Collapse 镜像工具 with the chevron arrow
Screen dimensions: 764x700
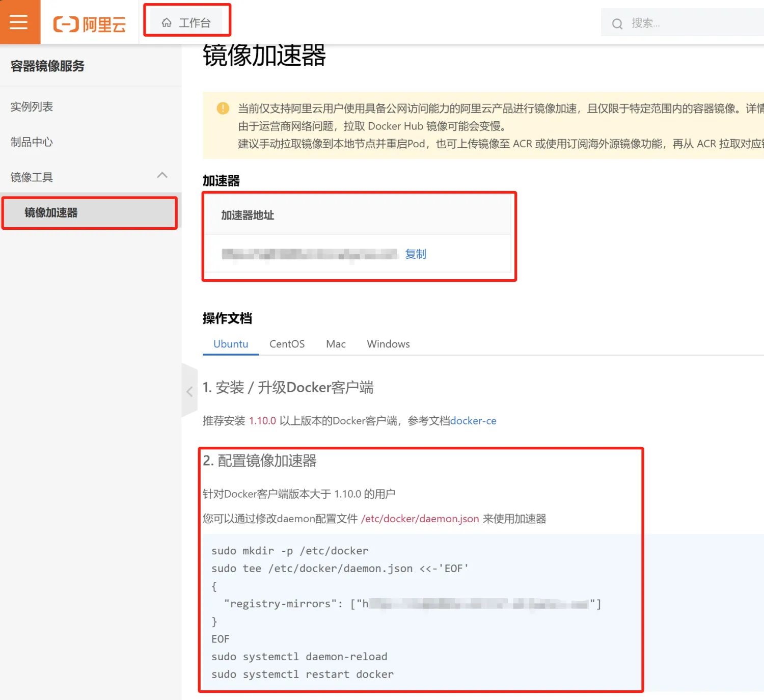pyautogui.click(x=162, y=176)
